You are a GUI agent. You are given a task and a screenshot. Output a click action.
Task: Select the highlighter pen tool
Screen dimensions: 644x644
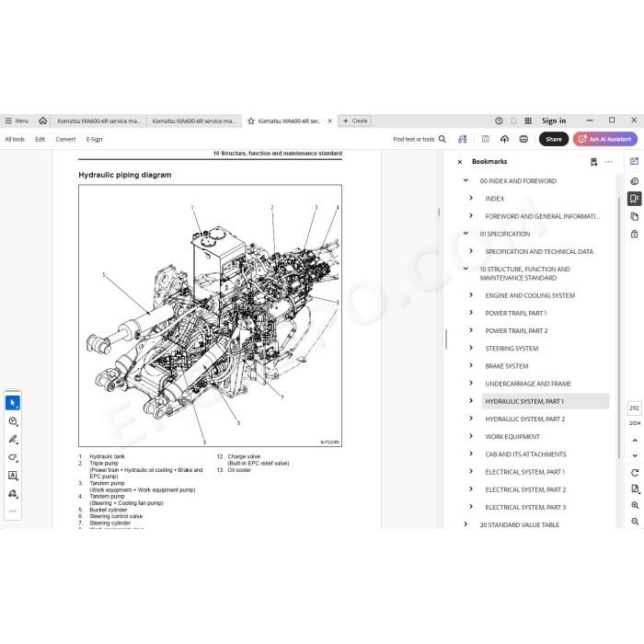(13, 439)
